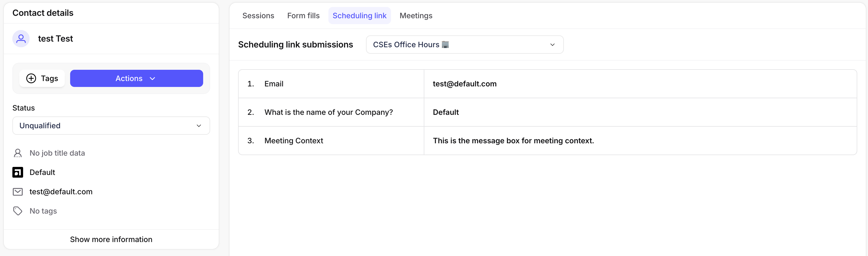Open the Meetings tab
This screenshot has width=868, height=256.
click(416, 16)
